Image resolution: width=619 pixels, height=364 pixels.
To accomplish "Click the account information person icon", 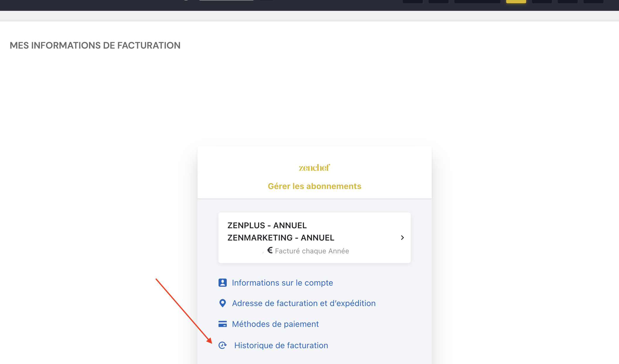I will coord(223,283).
